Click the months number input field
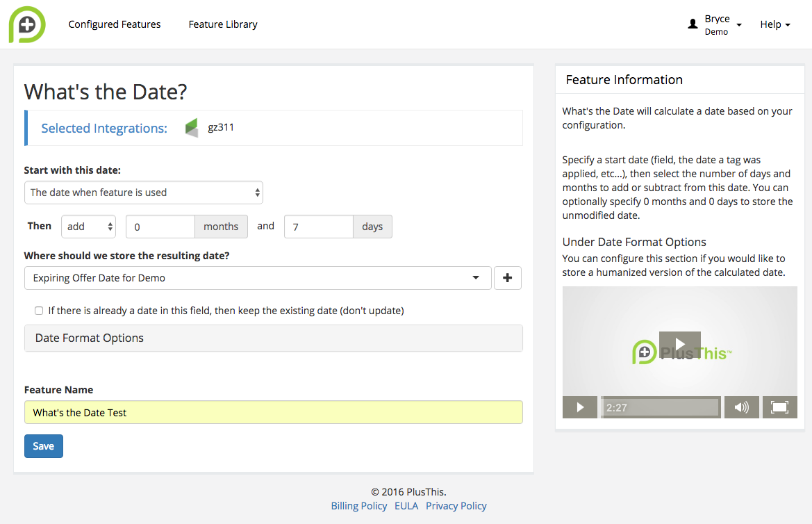This screenshot has height=524, width=812. coord(160,227)
